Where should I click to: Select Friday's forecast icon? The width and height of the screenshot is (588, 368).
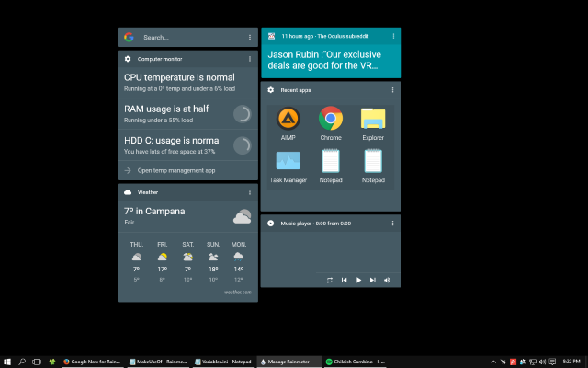pos(163,257)
